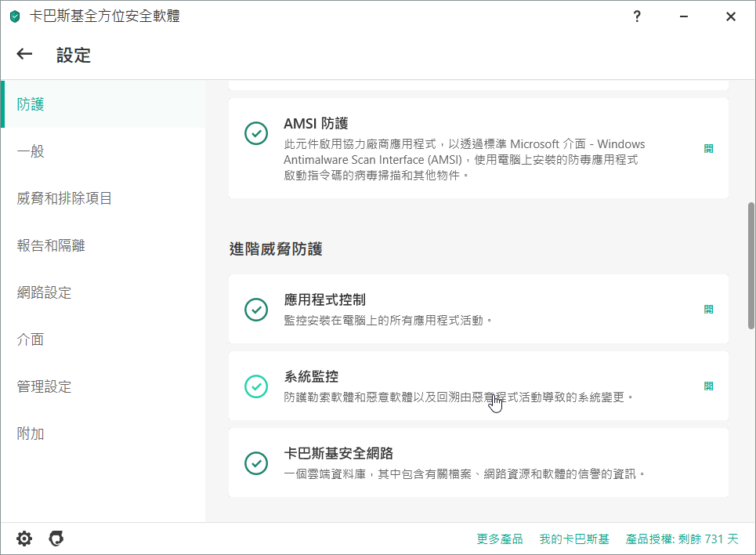Open the 產品授權 remaining days link
This screenshot has height=555, width=756.
point(682,539)
